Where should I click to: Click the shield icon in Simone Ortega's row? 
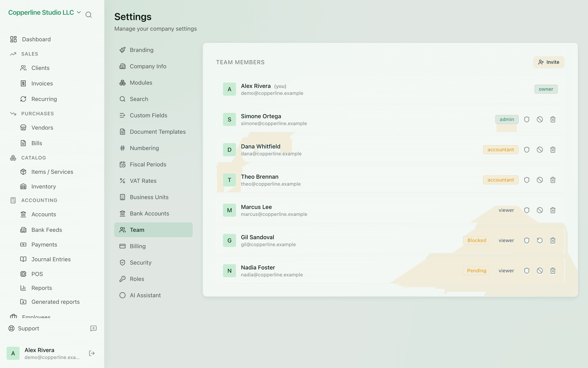[527, 120]
